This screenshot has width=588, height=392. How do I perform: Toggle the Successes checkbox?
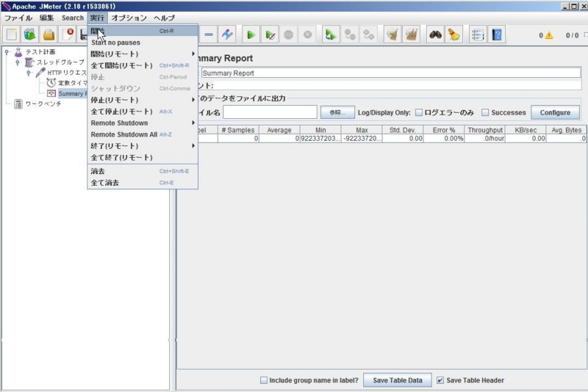coord(485,112)
